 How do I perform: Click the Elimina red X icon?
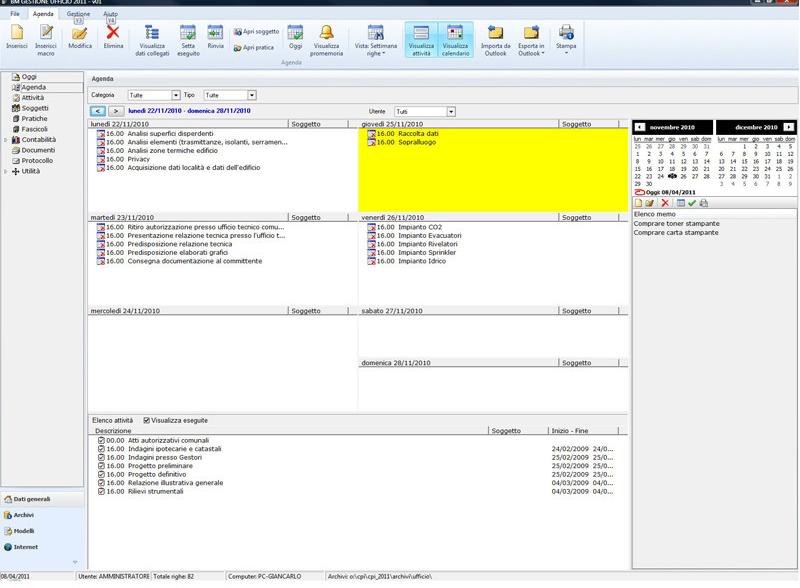(113, 37)
